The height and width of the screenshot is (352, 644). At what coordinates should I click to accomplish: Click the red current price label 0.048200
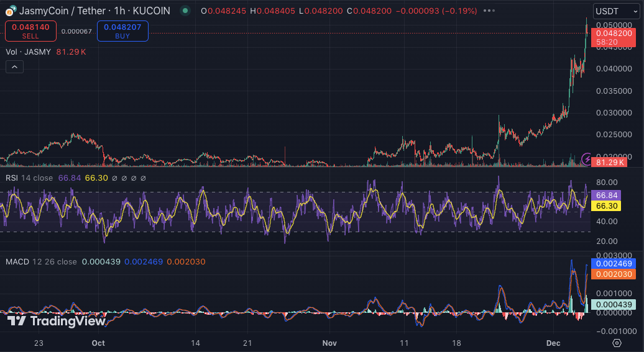tap(614, 37)
